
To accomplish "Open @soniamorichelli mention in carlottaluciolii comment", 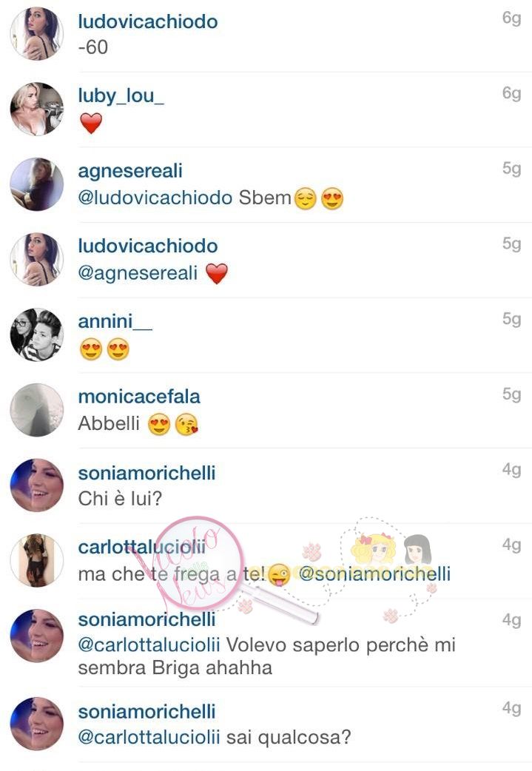I will [x=374, y=573].
